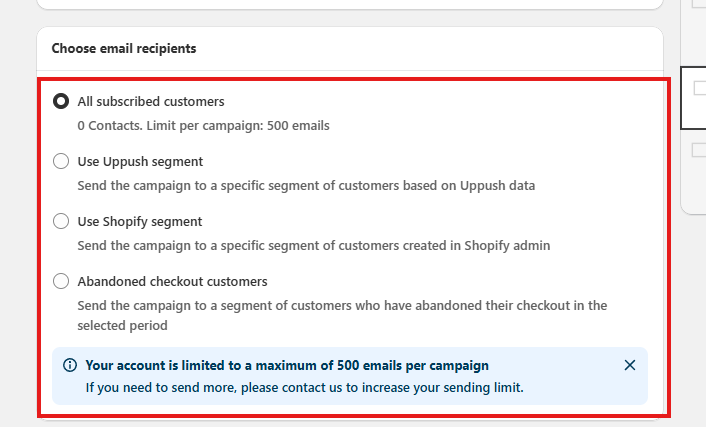Dismiss the 500 emails limit banner

click(630, 365)
